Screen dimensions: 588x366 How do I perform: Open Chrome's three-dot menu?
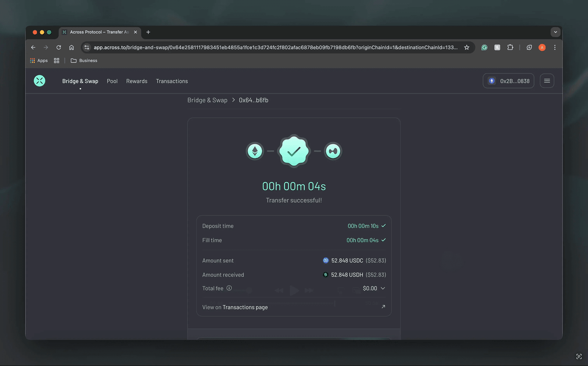click(555, 47)
